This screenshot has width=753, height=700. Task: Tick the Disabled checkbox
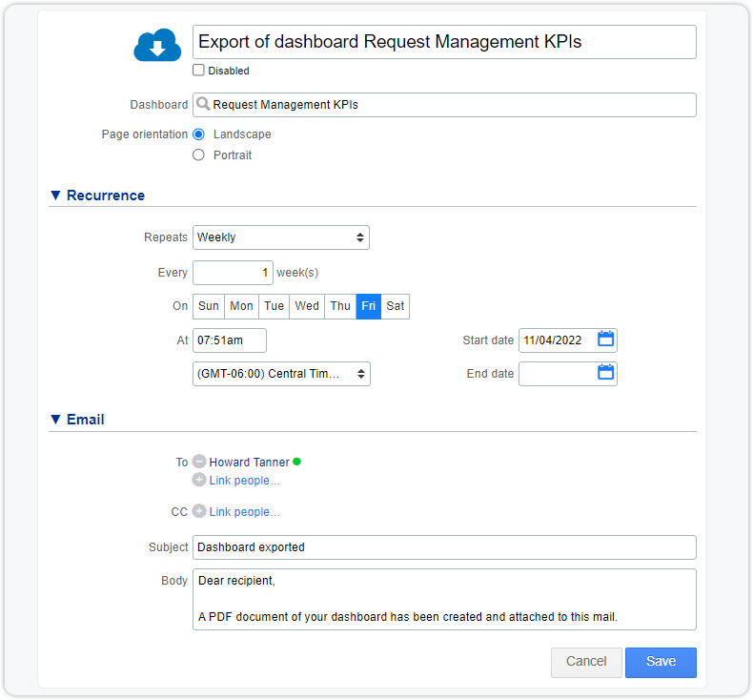(x=198, y=71)
